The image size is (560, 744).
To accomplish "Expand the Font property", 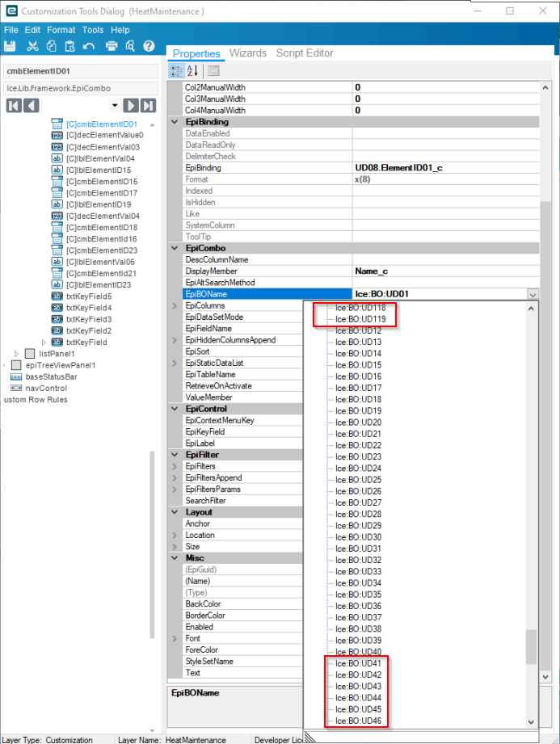I will (x=175, y=639).
